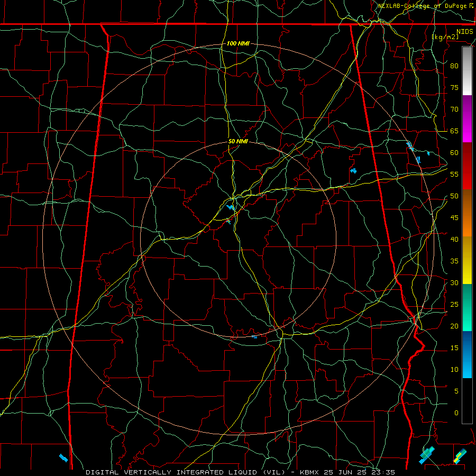Click the brown-orange segment of color scale
Screen dimensions: 476x476
coord(467,213)
